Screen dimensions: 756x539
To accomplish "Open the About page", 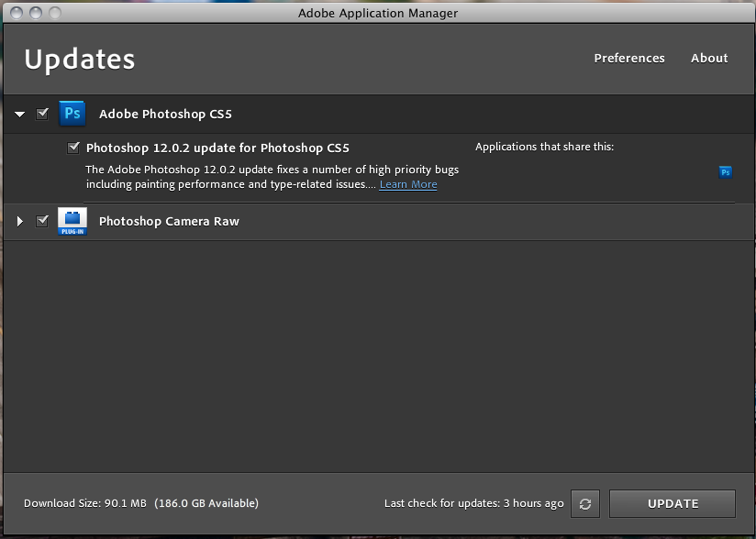I will pyautogui.click(x=709, y=59).
